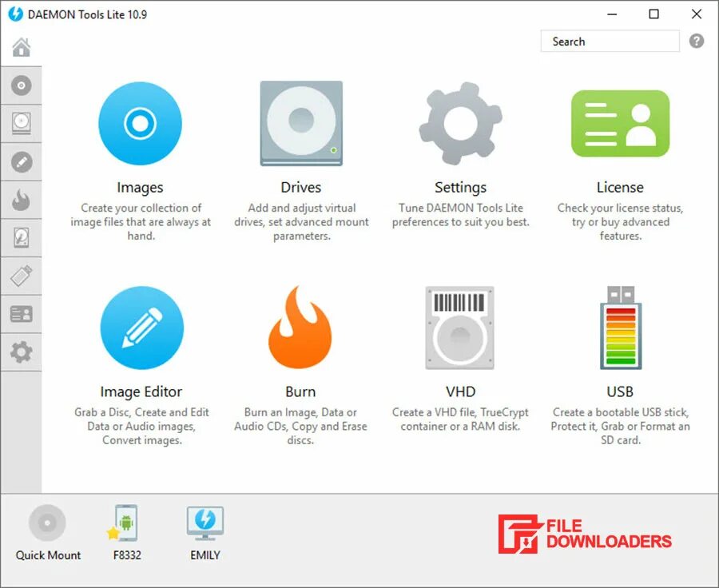The image size is (719, 588).
Task: Select the EMILY computer icon
Action: (x=205, y=522)
